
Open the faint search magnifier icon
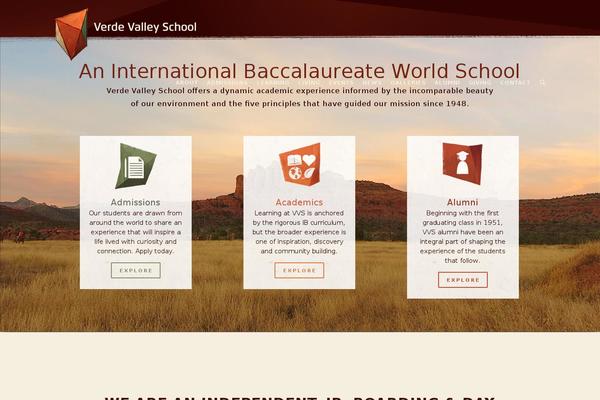coord(542,82)
